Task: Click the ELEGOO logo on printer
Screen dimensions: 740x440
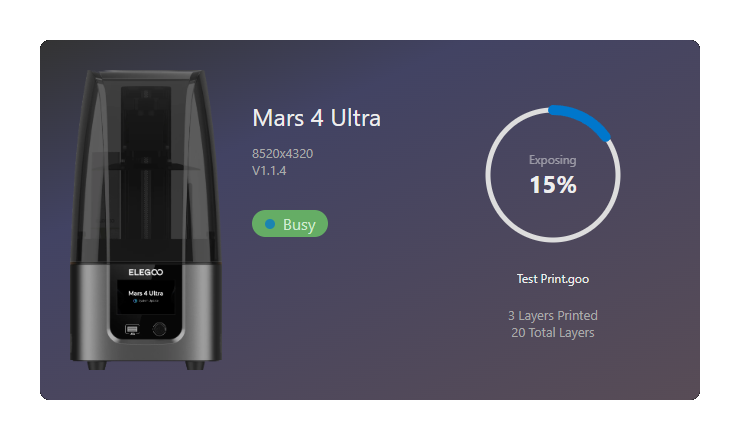Action: pyautogui.click(x=146, y=272)
